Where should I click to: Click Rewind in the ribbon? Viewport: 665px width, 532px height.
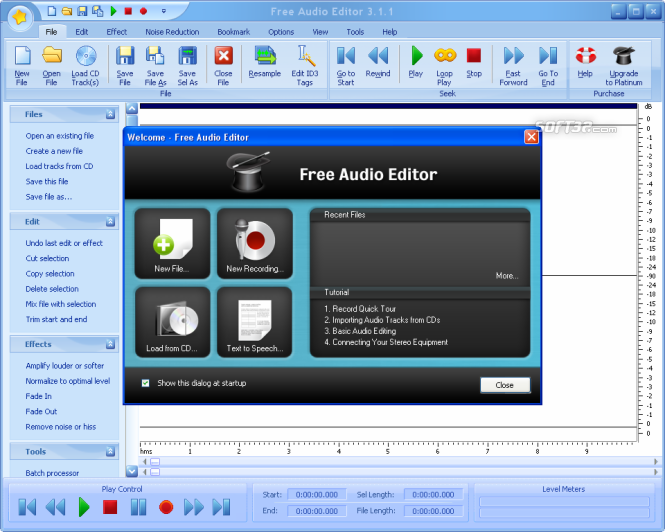coord(378,62)
